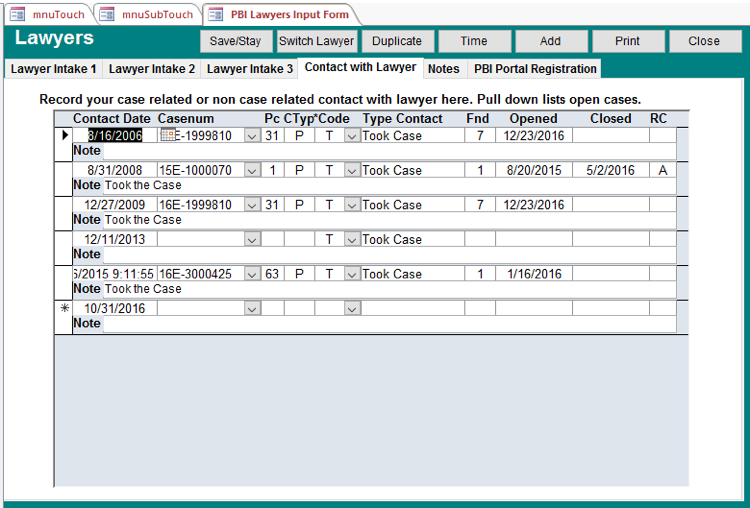Click the Duplicate button
The height and width of the screenshot is (508, 750).
click(396, 41)
